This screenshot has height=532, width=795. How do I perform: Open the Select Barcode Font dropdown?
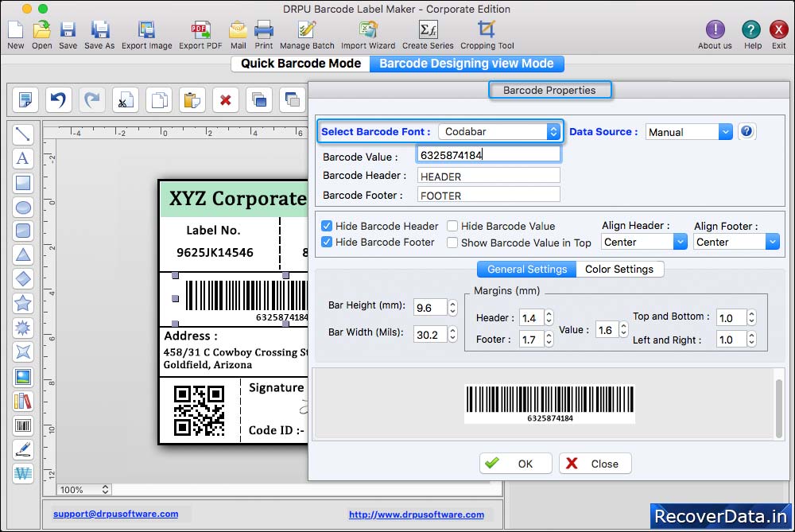(x=499, y=131)
